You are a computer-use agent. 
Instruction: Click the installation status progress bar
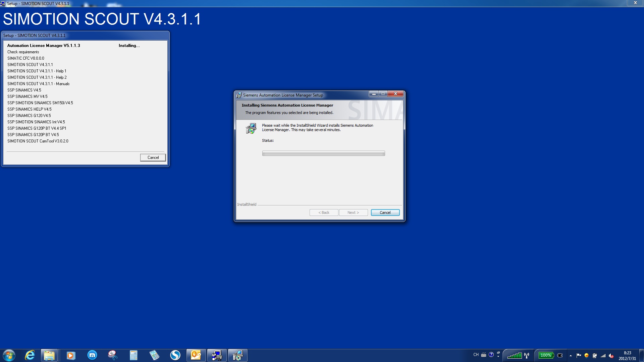tap(323, 154)
